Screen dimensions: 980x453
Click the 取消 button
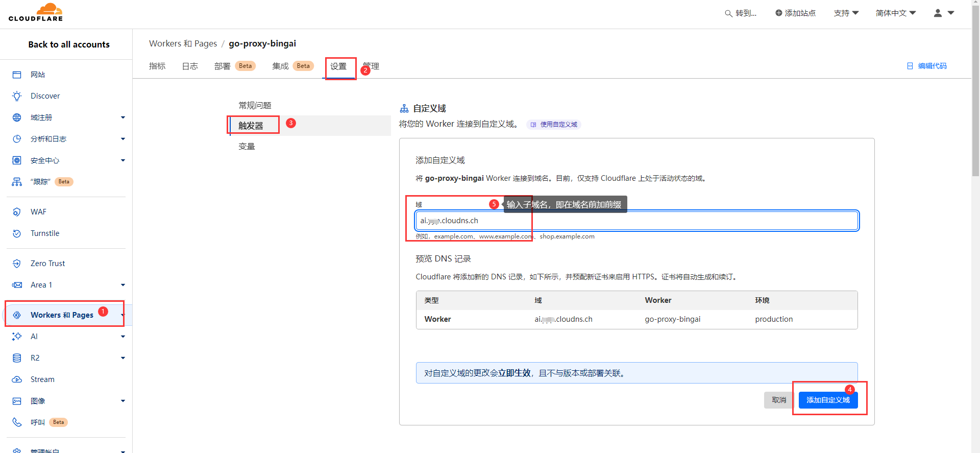tap(779, 400)
